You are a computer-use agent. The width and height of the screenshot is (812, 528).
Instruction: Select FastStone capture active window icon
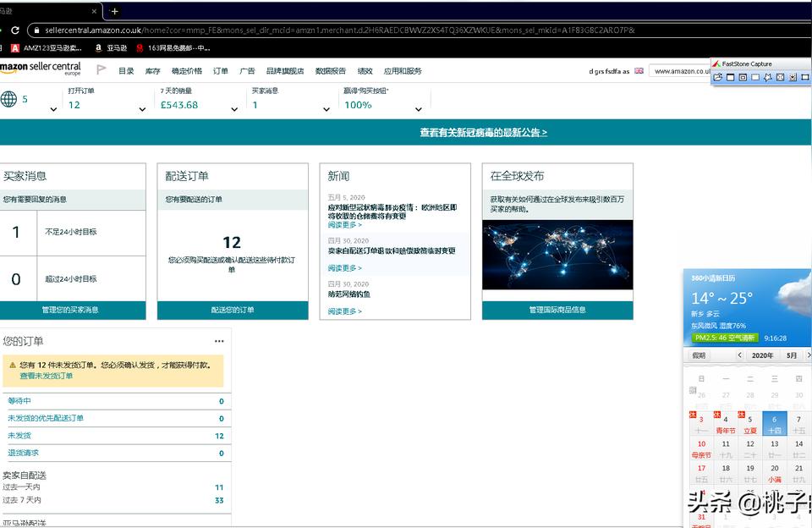(730, 77)
